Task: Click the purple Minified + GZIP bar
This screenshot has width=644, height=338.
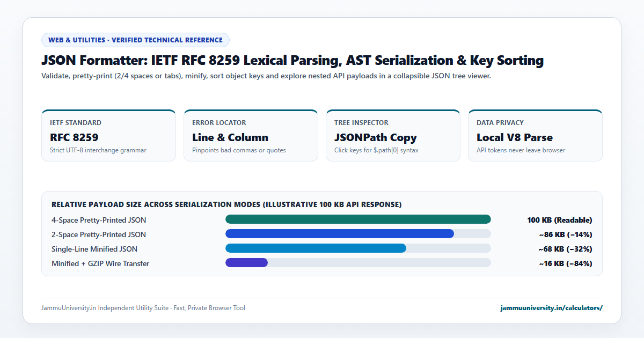Action: pyautogui.click(x=246, y=262)
